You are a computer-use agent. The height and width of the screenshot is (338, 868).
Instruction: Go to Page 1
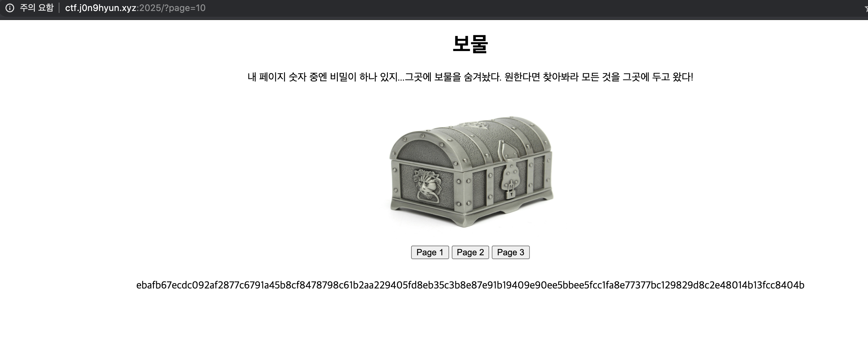coord(429,252)
